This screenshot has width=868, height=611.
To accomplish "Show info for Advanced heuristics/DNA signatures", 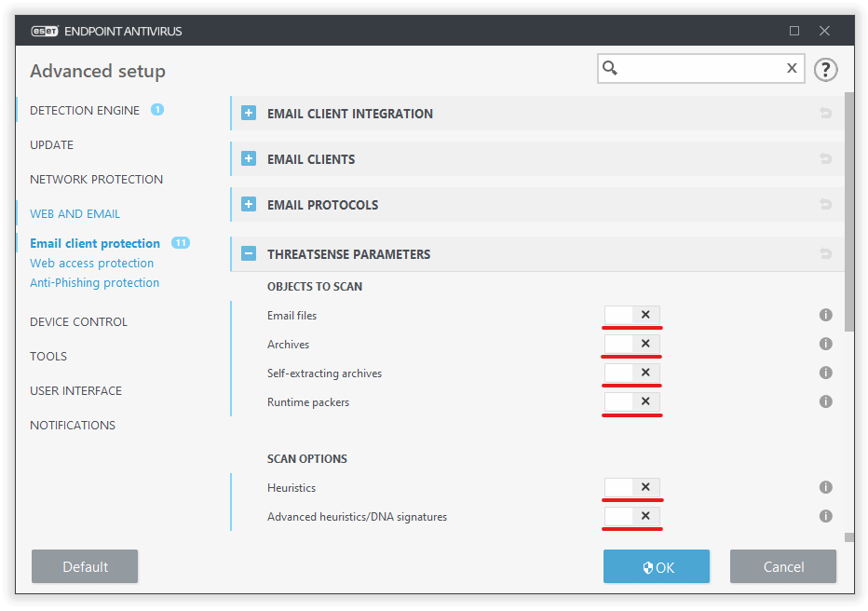I will coord(825,516).
